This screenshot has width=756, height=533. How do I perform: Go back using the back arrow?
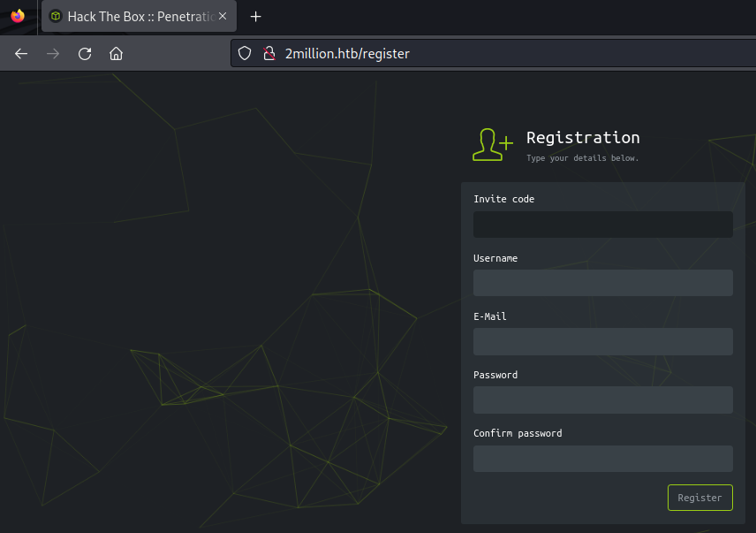[21, 54]
